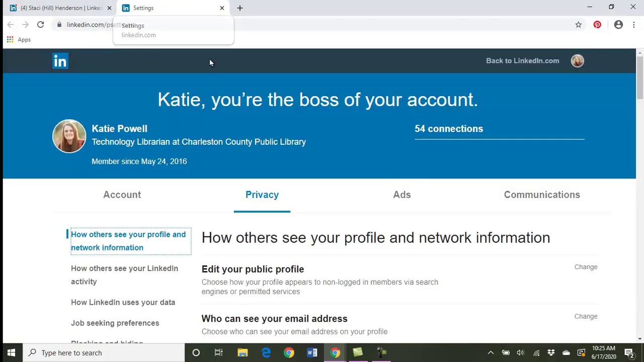The height and width of the screenshot is (362, 644).
Task: Select the Privacy settings tab
Action: point(262,195)
